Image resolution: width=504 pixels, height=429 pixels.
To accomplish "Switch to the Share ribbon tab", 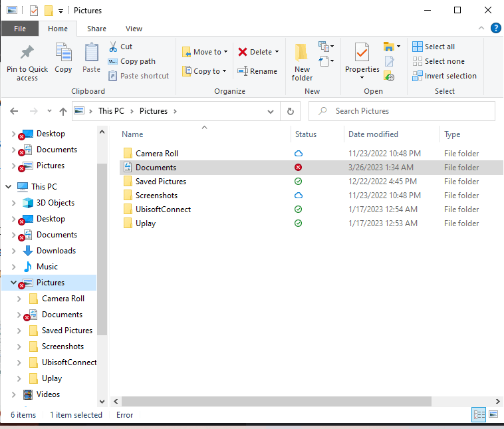I will click(96, 29).
